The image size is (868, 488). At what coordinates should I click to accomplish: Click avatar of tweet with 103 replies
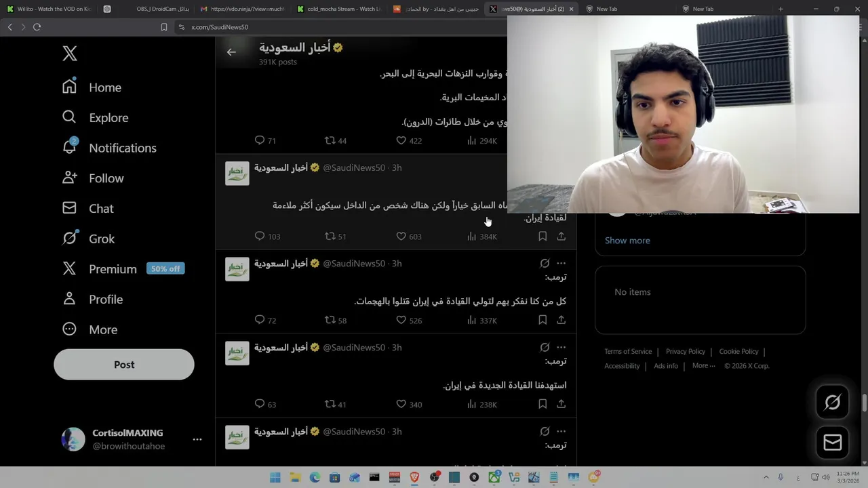tap(237, 174)
